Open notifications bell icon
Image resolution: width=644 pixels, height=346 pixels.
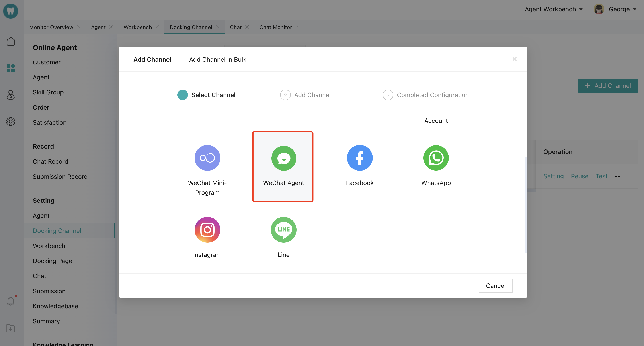click(x=10, y=301)
